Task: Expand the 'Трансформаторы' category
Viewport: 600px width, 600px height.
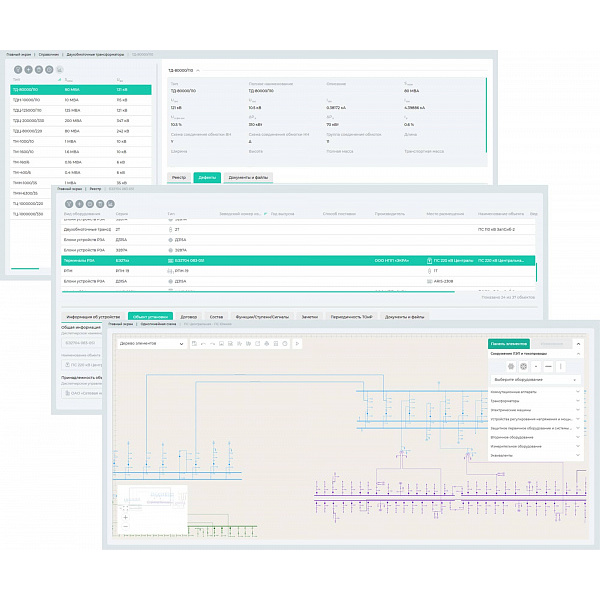Action: 535,401
